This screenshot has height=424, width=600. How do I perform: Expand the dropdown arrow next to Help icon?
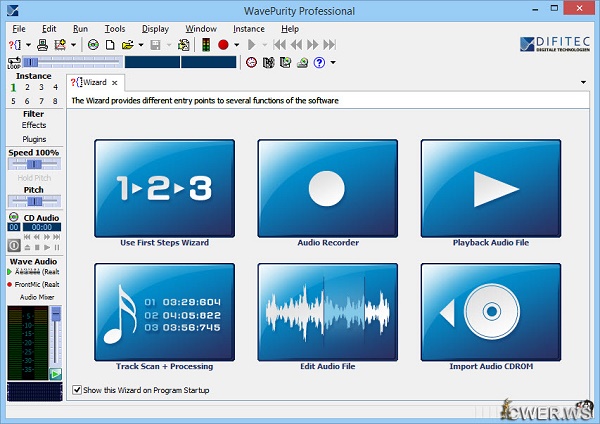click(x=331, y=62)
